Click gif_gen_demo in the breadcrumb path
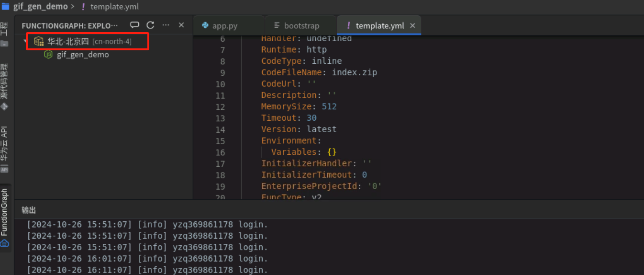The image size is (644, 275). [40, 7]
